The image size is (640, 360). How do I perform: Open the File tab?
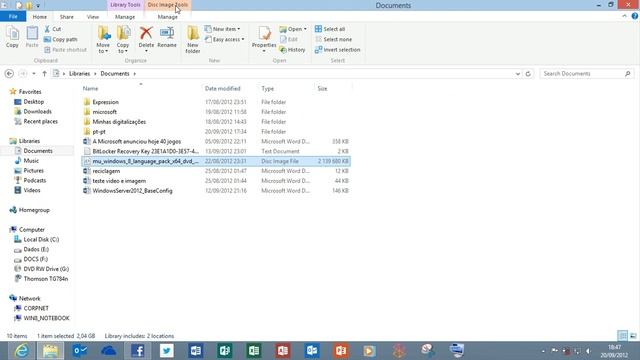coord(13,17)
